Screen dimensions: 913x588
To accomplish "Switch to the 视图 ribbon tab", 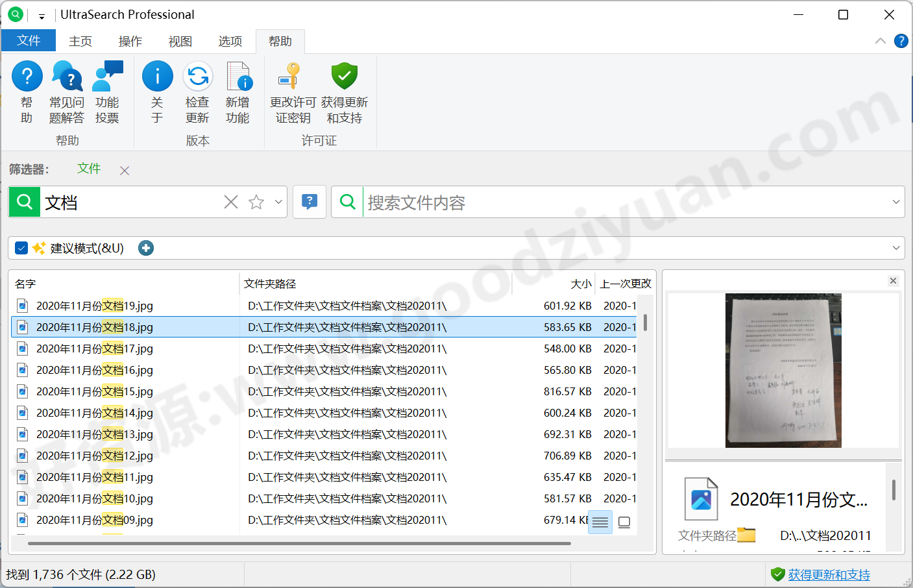I will [180, 40].
